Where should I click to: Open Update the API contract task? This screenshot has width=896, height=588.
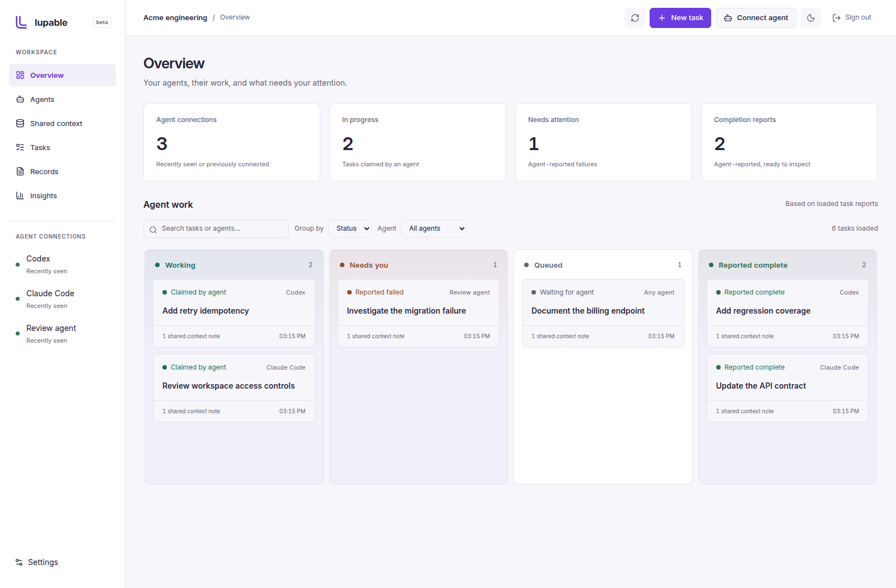point(787,388)
